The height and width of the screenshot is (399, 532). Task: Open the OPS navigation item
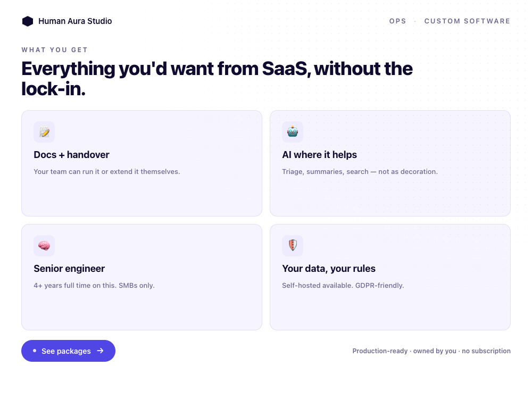397,21
